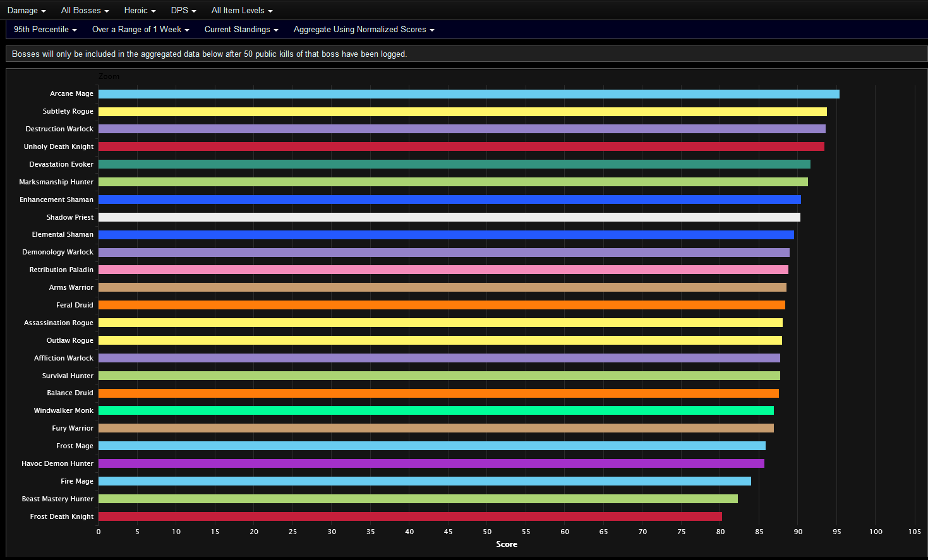
Task: Click the white Shadow Priest bar
Action: point(449,217)
